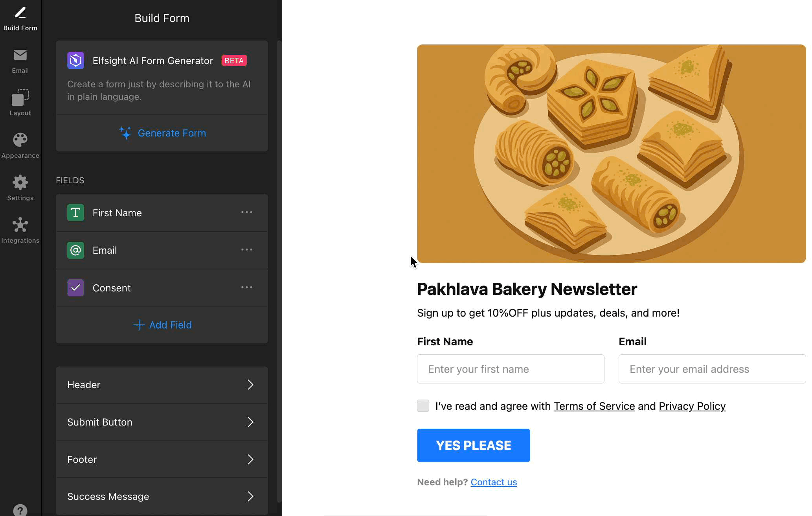Image resolution: width=812 pixels, height=516 pixels.
Task: Select the Build Form tab
Action: coord(20,18)
